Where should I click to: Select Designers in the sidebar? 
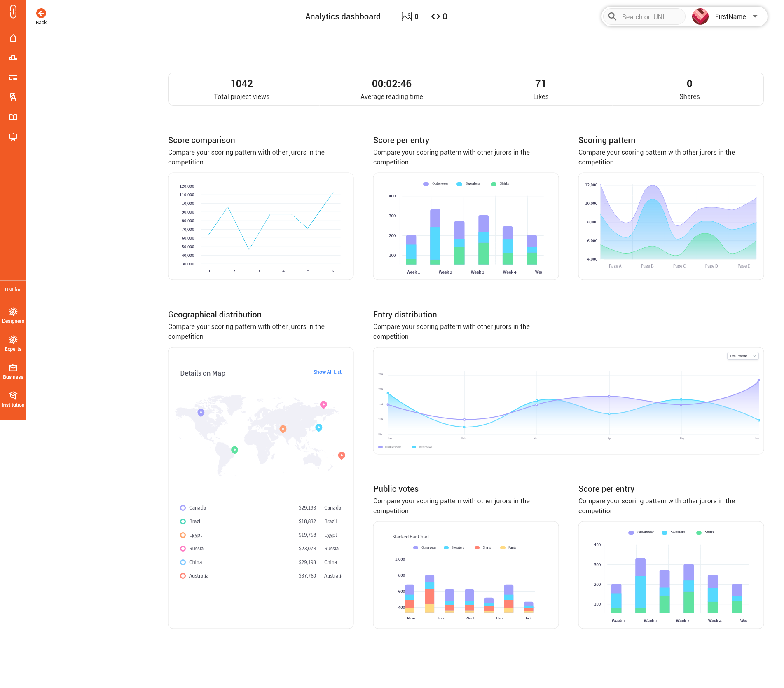pyautogui.click(x=13, y=315)
